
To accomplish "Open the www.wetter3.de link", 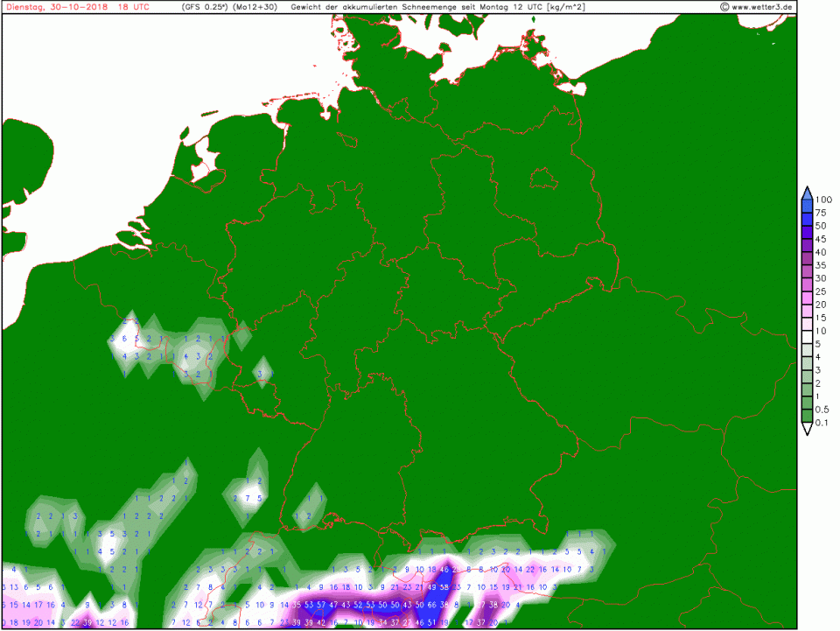I will coord(762,7).
